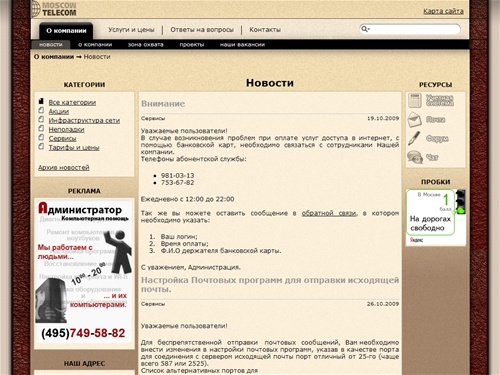Open the Форум text link

click(437, 138)
